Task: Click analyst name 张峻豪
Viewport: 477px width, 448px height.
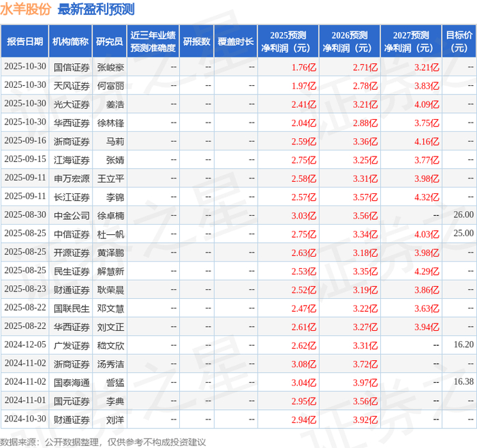Action: click(x=110, y=67)
